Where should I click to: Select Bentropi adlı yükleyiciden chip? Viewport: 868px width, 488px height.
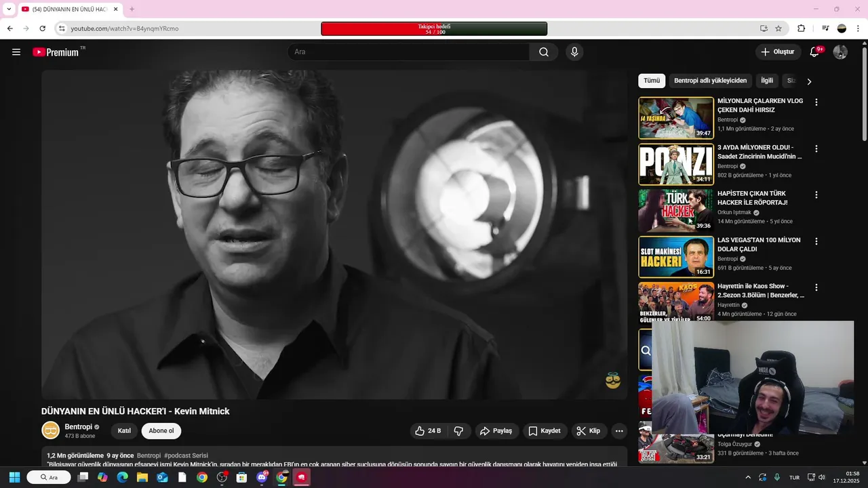click(x=710, y=81)
